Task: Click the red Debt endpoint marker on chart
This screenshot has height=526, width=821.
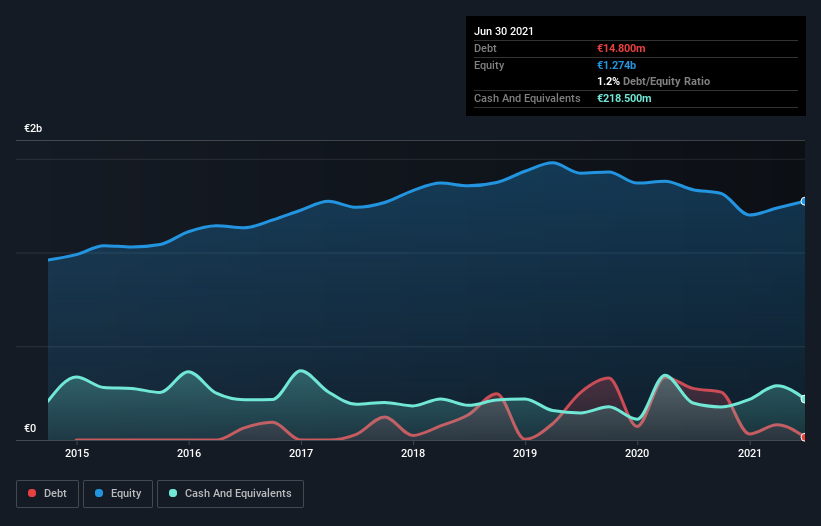Action: [804, 437]
